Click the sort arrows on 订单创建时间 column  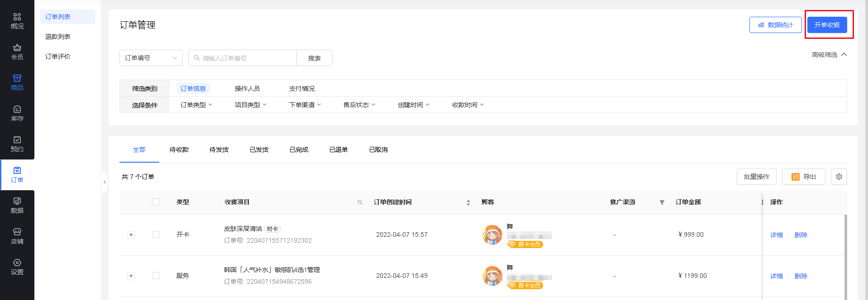point(468,202)
